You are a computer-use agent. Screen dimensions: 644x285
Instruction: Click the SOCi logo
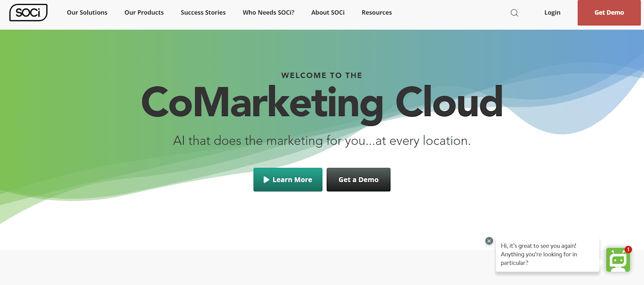point(28,12)
